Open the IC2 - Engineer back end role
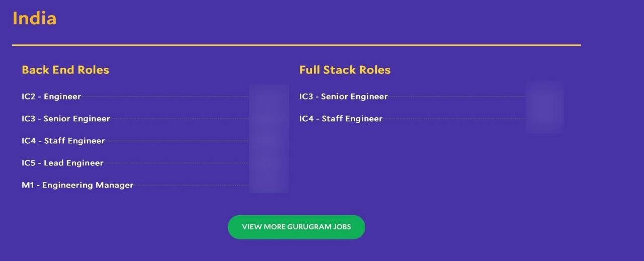Image resolution: width=644 pixels, height=261 pixels. tap(51, 97)
